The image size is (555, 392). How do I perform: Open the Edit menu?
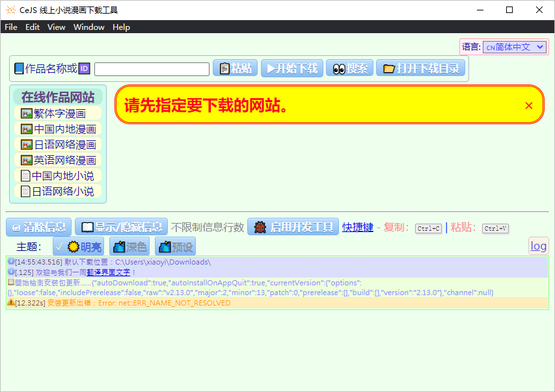point(33,27)
